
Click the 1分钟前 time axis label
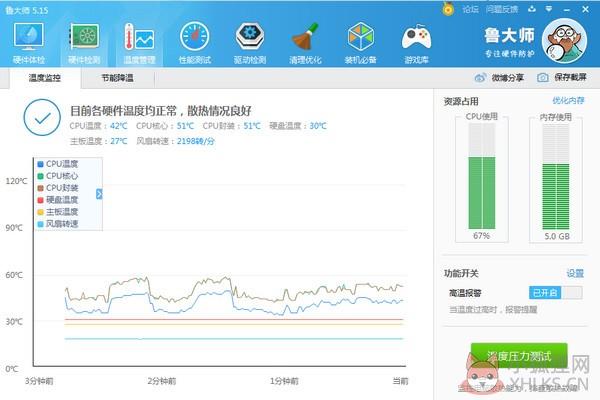click(284, 381)
